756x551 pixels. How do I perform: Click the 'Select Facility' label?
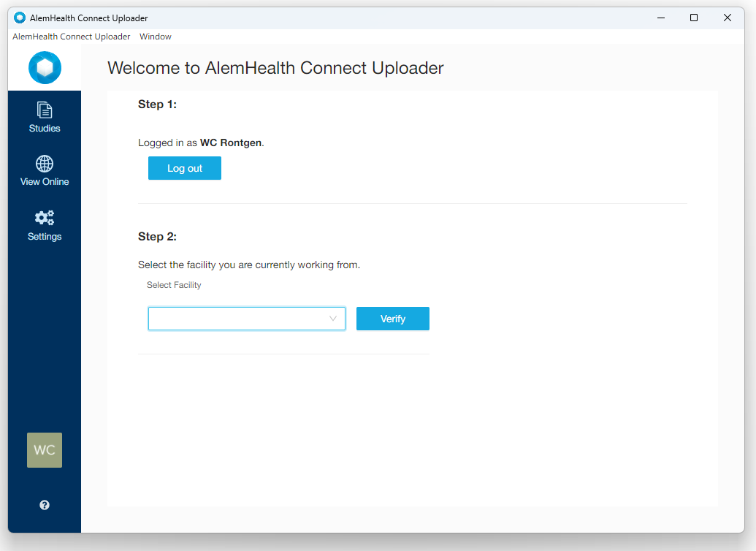174,285
